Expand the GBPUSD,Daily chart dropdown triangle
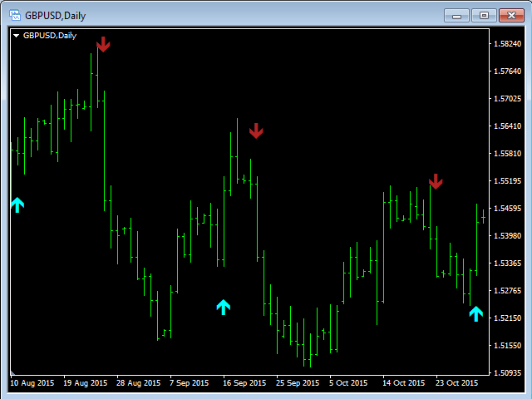 16,36
